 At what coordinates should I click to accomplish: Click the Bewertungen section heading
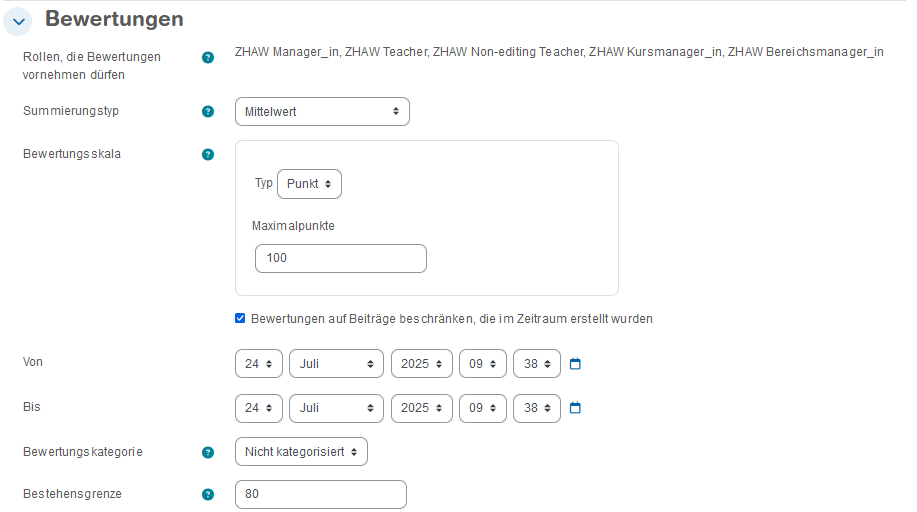click(114, 19)
